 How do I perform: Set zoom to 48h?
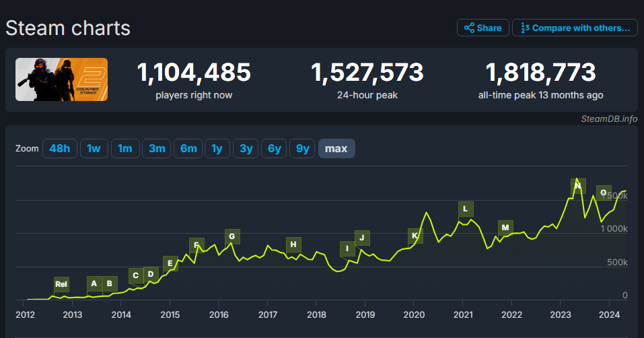(59, 148)
